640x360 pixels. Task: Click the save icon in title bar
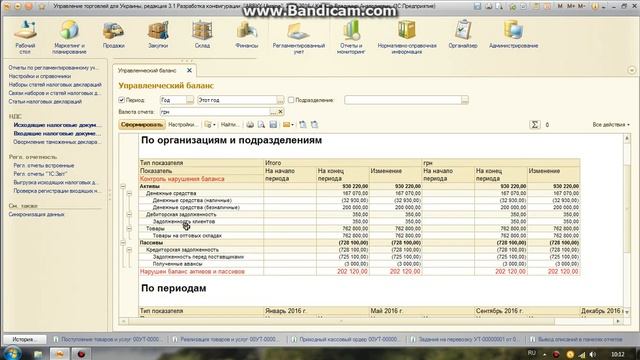[477, 6]
